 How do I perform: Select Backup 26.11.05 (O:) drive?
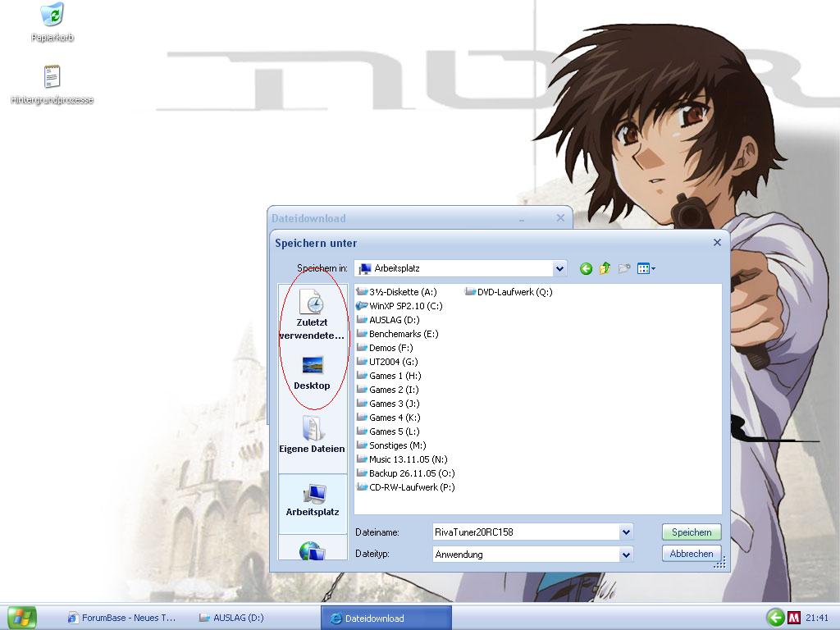405,473
